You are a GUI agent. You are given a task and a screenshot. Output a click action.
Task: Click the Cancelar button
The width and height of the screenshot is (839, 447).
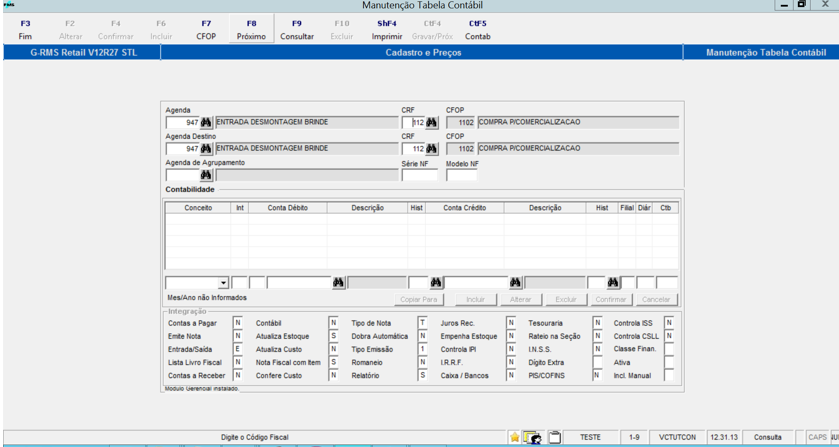(657, 300)
